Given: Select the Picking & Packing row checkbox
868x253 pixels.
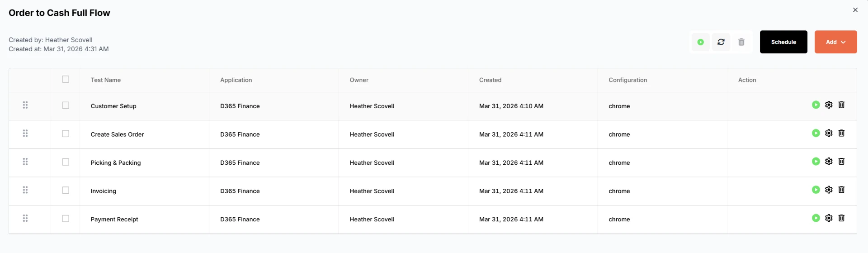Looking at the screenshot, I should tap(66, 162).
